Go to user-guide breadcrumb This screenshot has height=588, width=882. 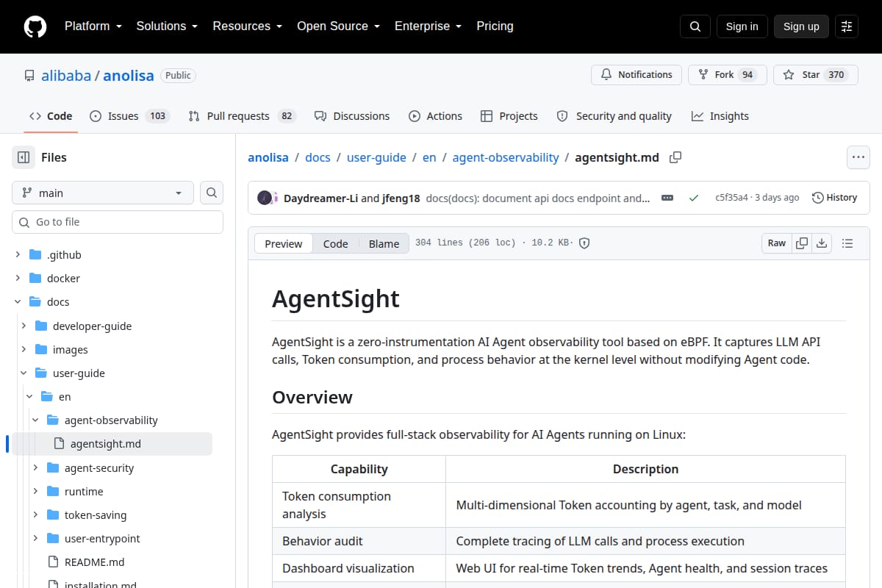376,157
